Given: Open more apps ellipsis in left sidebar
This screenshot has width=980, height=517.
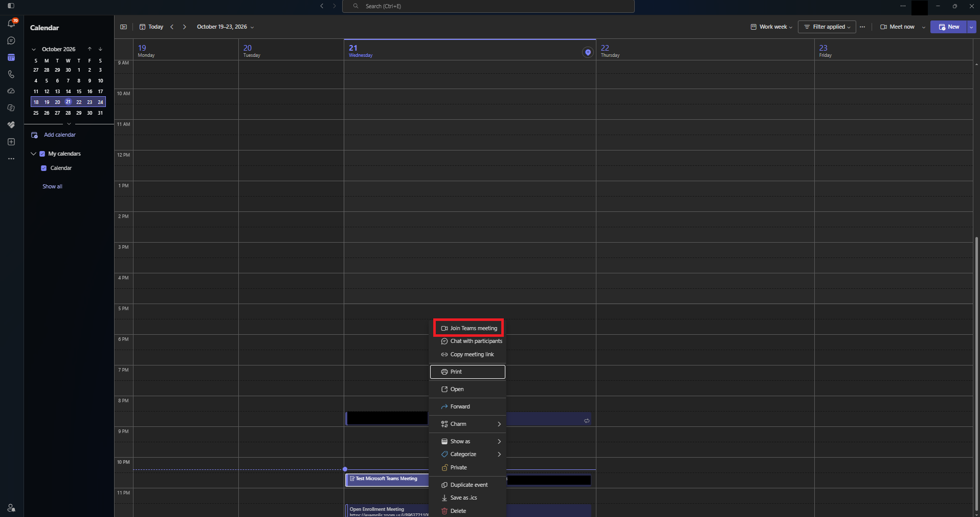Looking at the screenshot, I should point(11,159).
